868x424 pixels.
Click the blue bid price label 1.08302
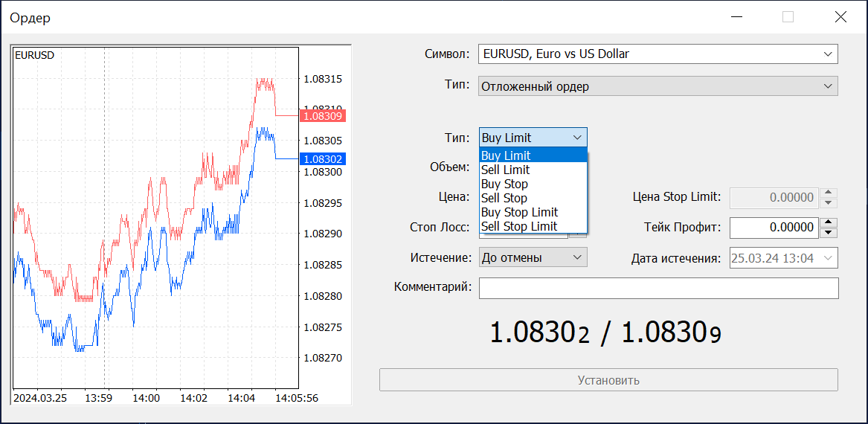pos(323,159)
